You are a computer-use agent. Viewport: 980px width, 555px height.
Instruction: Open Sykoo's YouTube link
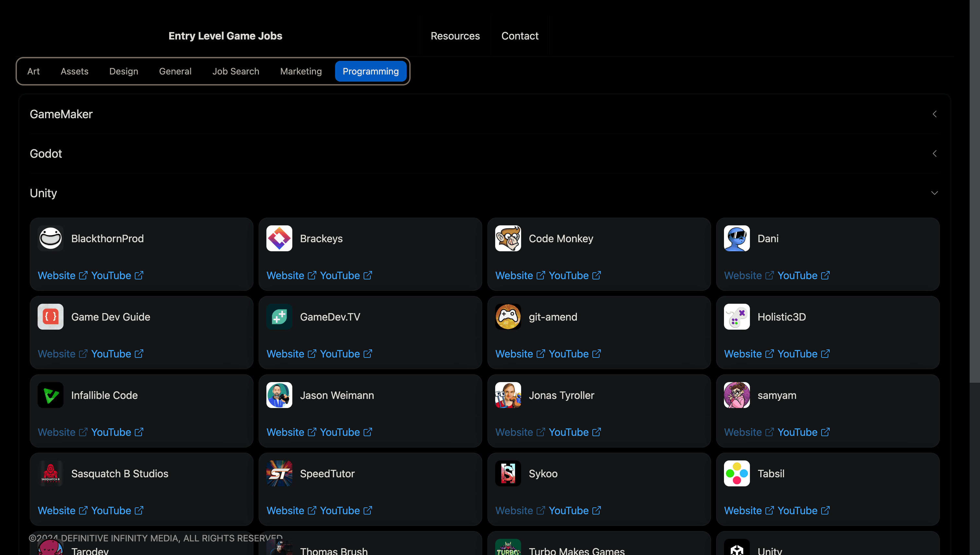[x=568, y=510]
